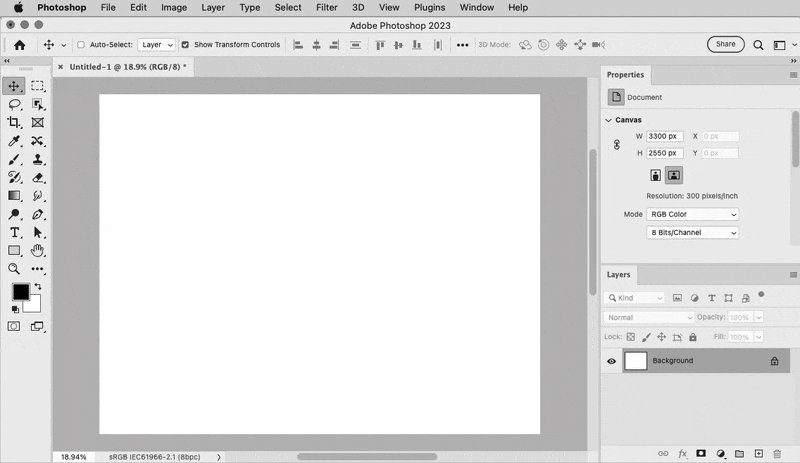Select the Rectangular Marquee tool

37,86
